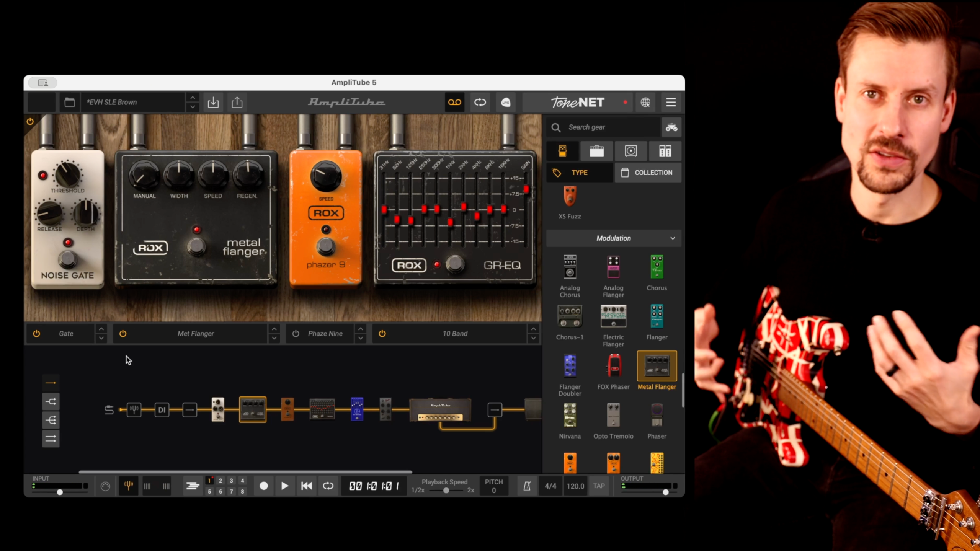
Task: Toggle power for Gate slot
Action: [36, 334]
